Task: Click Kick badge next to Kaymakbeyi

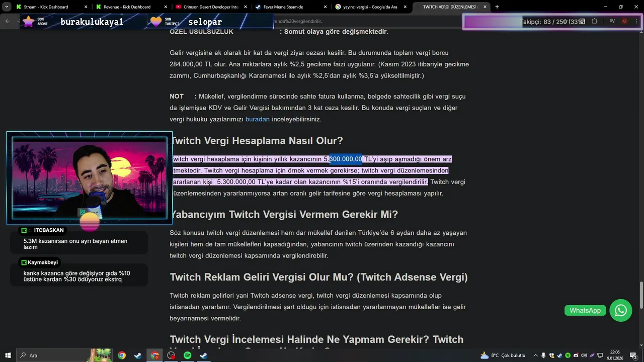Action: (24, 262)
